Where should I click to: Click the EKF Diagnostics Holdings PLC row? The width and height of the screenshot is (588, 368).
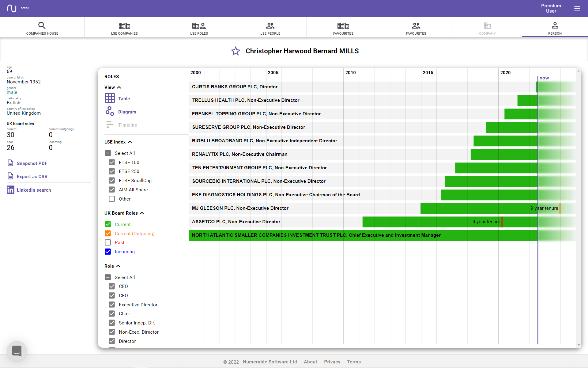tap(382, 195)
